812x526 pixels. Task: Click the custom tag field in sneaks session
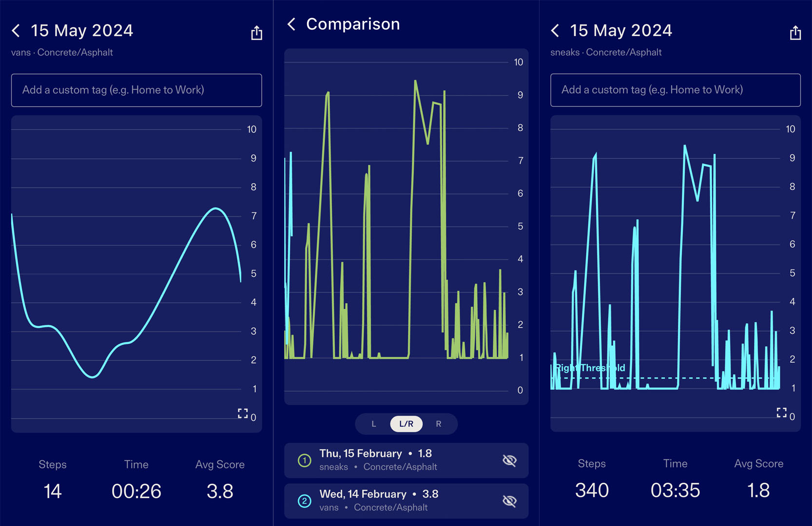point(676,90)
